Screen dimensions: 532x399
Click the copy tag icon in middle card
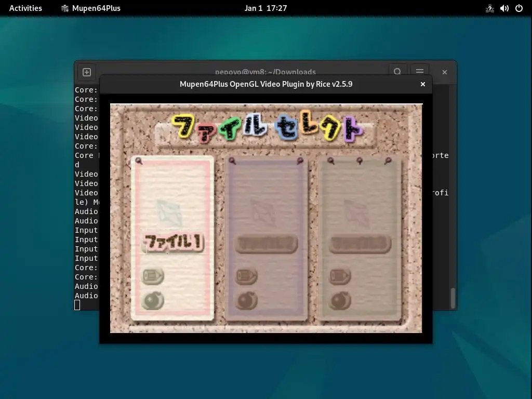247,276
